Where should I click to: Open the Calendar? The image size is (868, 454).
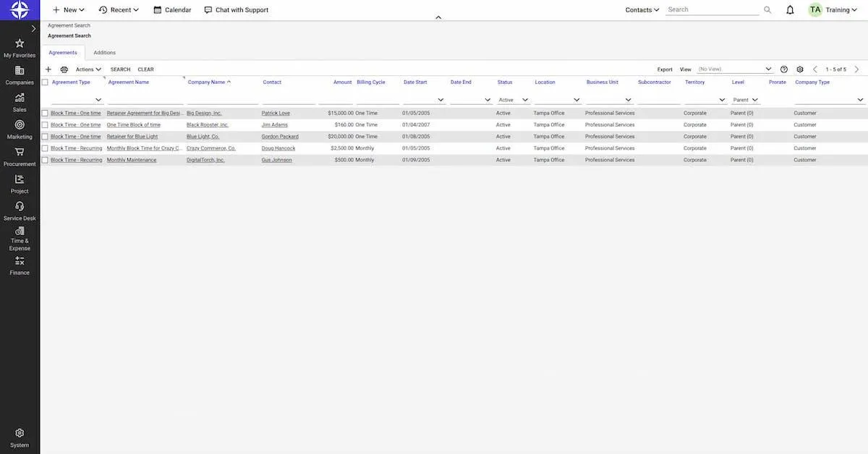[172, 10]
